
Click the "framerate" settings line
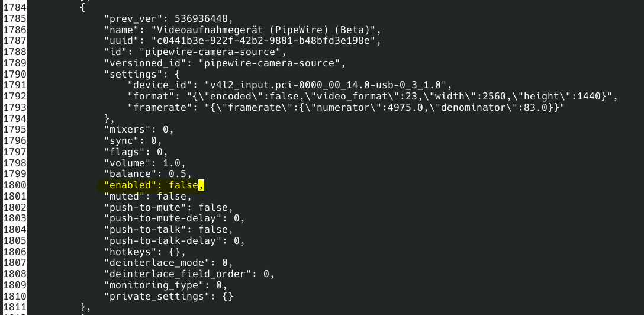click(346, 108)
